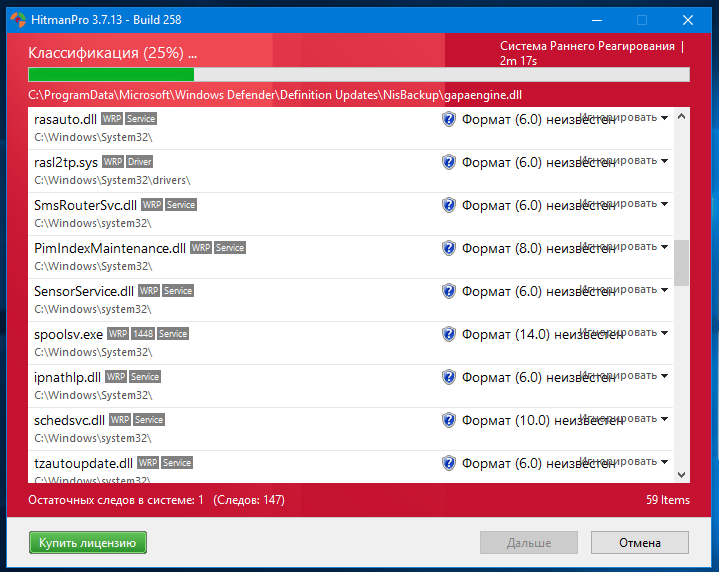
Task: Click Service tag on PimIndexMaintenance.dll
Action: click(x=230, y=248)
